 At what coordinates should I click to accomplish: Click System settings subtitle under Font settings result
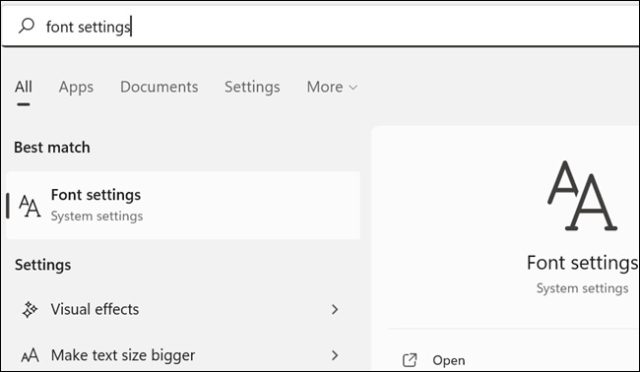click(x=97, y=216)
